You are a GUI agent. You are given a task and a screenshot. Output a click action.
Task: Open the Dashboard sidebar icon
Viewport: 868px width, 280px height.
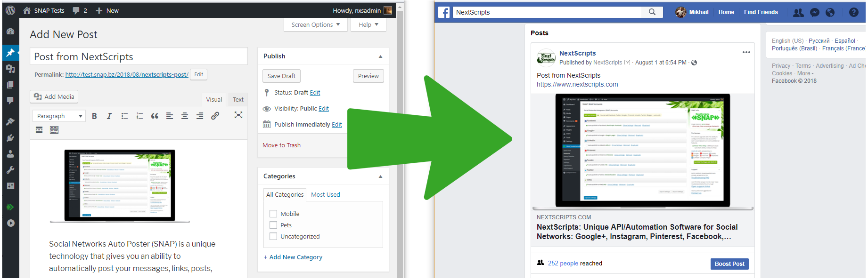tap(10, 32)
